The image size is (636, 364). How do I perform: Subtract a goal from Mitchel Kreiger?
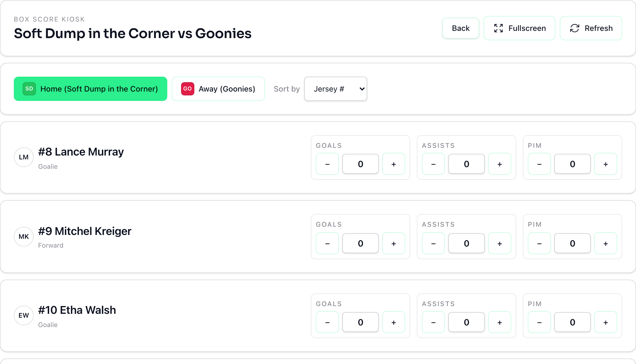(327, 243)
